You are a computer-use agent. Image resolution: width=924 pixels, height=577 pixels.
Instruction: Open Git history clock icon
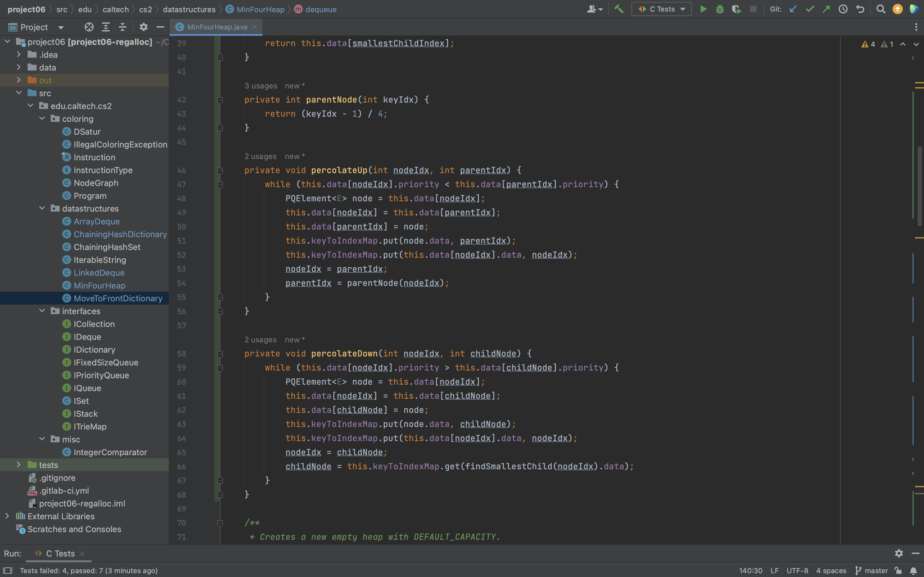(843, 9)
